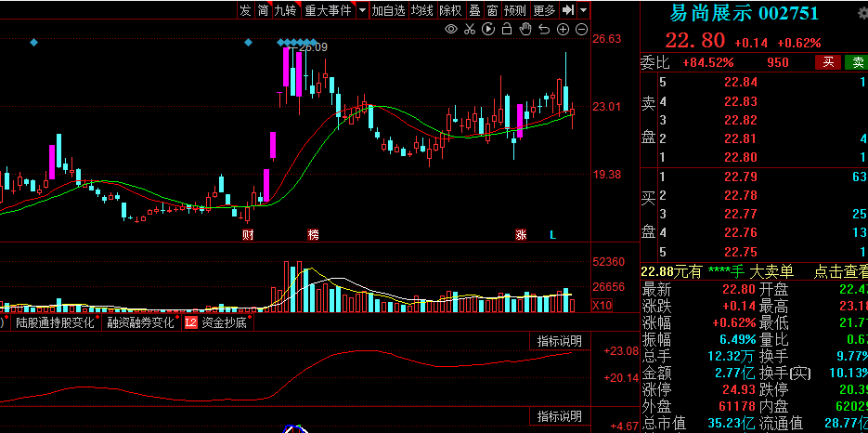
Task: Click the 财 marker on the chart timeline
Action: tap(248, 235)
